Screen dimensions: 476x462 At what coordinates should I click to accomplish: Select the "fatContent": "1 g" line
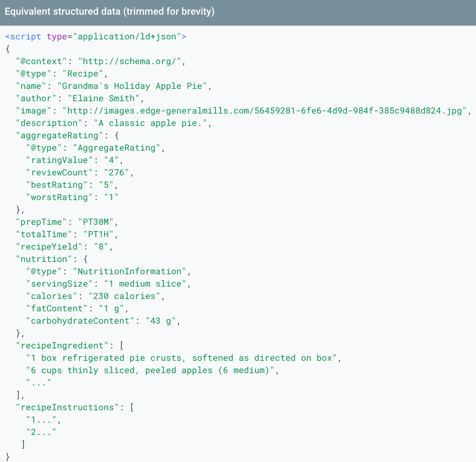pos(77,309)
